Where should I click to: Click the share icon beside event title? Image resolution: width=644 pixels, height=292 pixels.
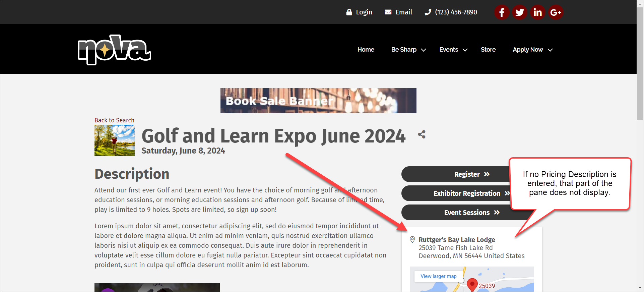pyautogui.click(x=422, y=134)
